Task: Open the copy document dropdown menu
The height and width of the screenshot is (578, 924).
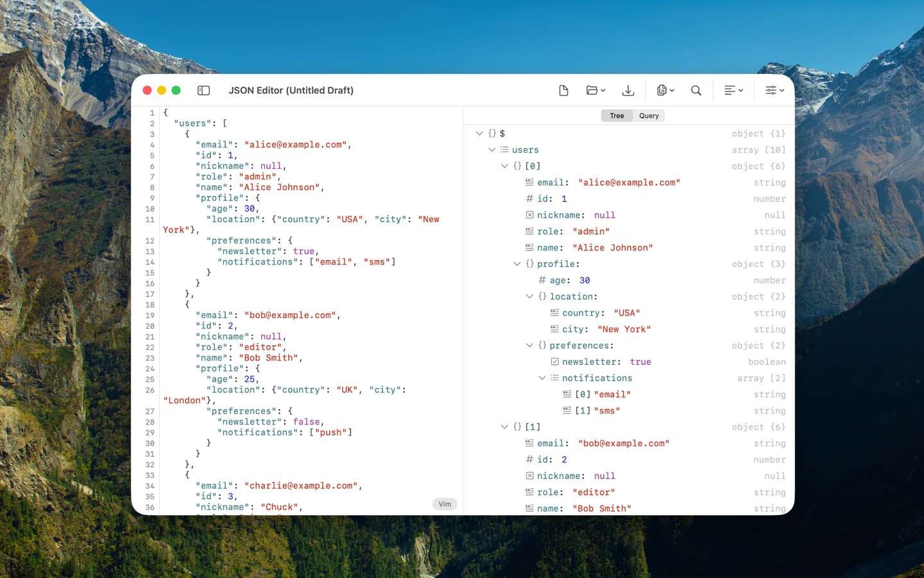Action: tap(665, 91)
